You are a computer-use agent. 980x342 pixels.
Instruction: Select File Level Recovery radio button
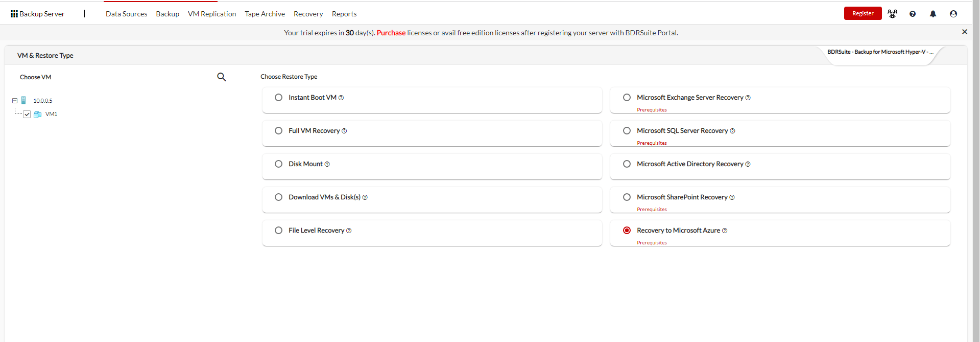pos(278,230)
